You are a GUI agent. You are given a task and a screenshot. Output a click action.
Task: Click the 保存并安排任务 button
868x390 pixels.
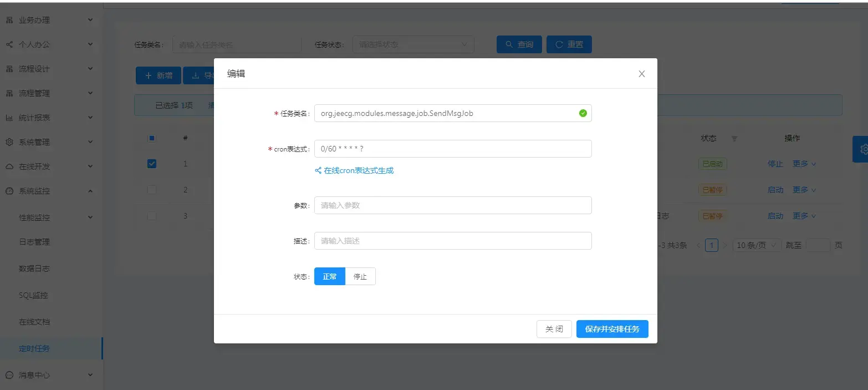[x=612, y=329]
